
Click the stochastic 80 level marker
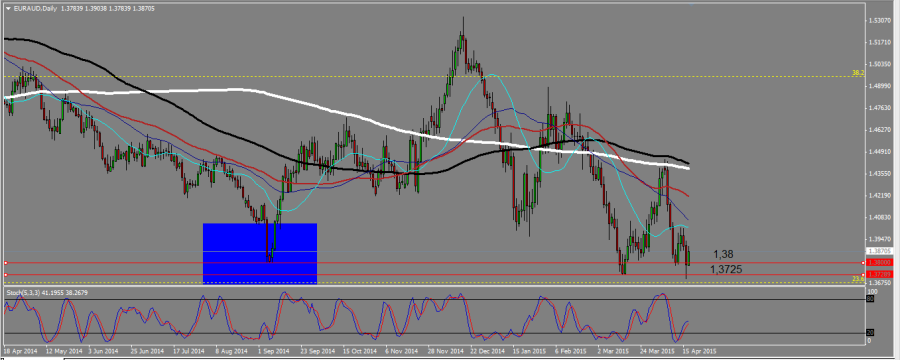coord(870,299)
